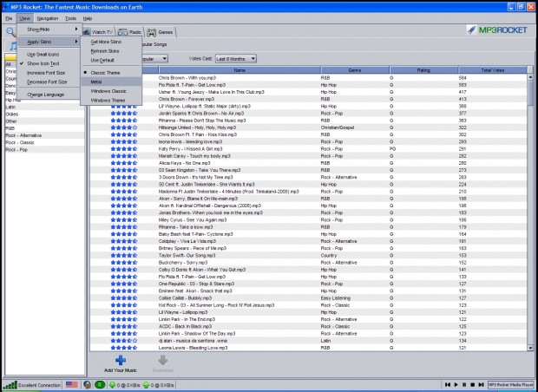Choose Decrease Font Size
This screenshot has width=538, height=392.
[47, 82]
